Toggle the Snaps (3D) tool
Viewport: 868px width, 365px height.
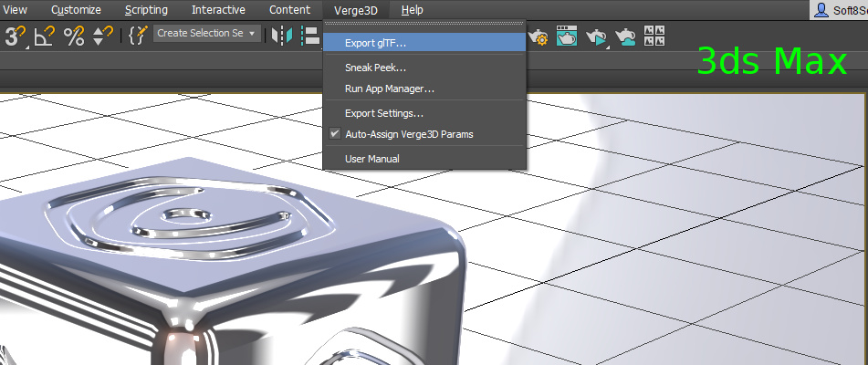(16, 36)
